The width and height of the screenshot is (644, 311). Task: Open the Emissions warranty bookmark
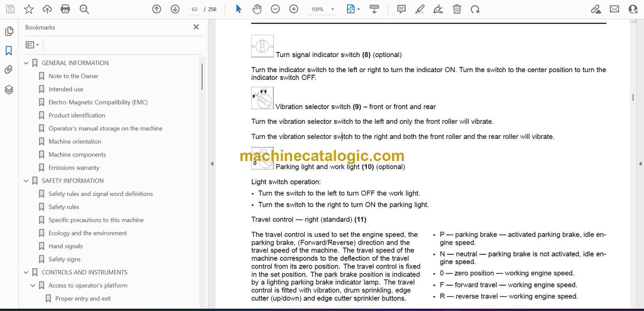pyautogui.click(x=74, y=168)
